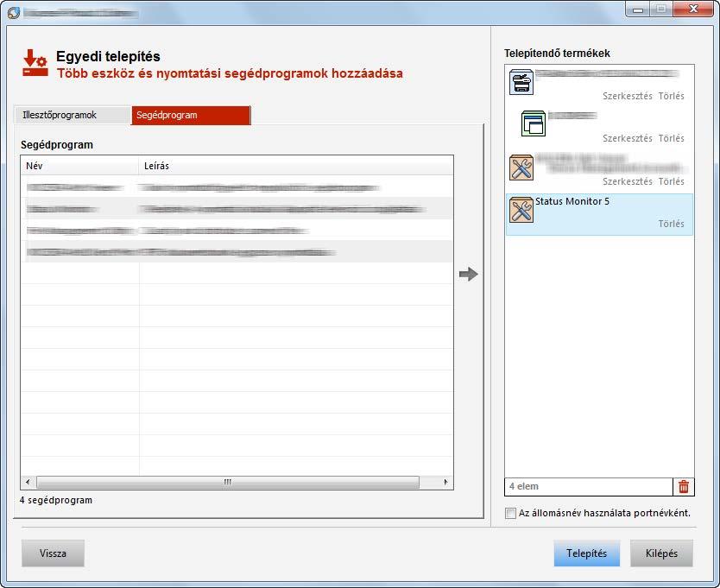Click the 4 elem count field
The height and width of the screenshot is (588, 720).
(x=589, y=486)
